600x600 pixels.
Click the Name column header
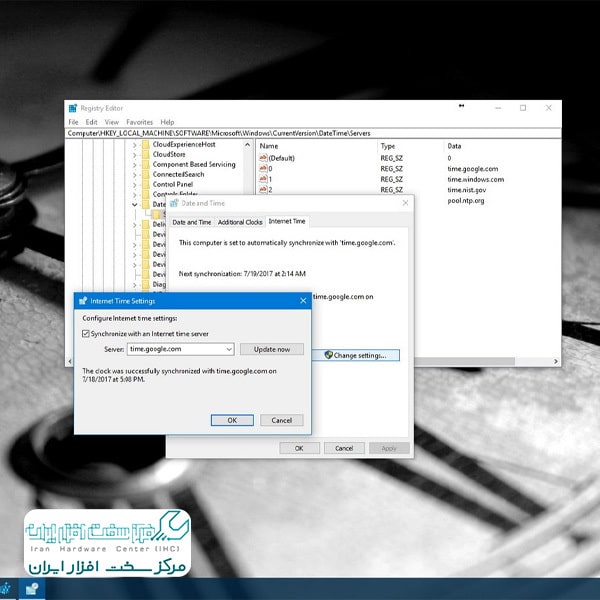[x=269, y=146]
